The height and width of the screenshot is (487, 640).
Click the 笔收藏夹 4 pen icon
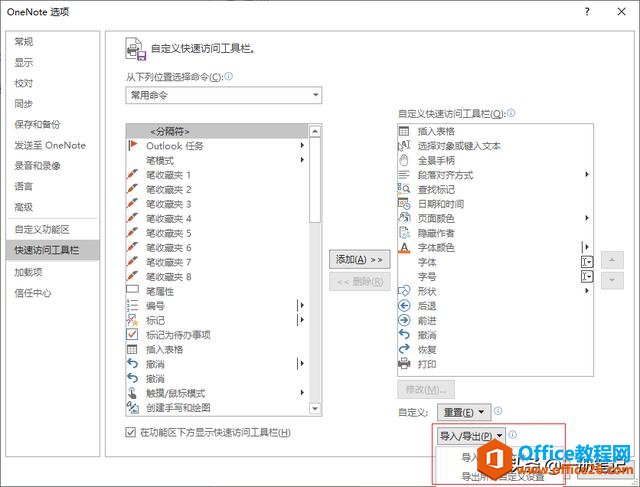(133, 218)
